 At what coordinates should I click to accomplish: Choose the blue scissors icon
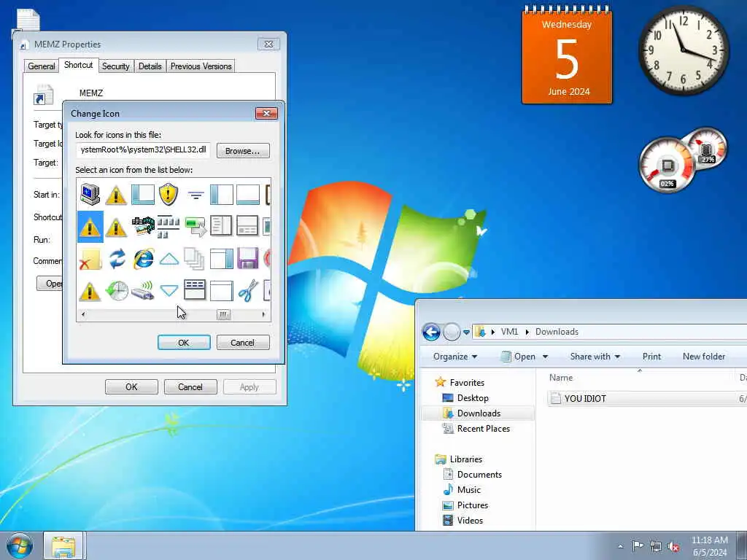point(248,290)
